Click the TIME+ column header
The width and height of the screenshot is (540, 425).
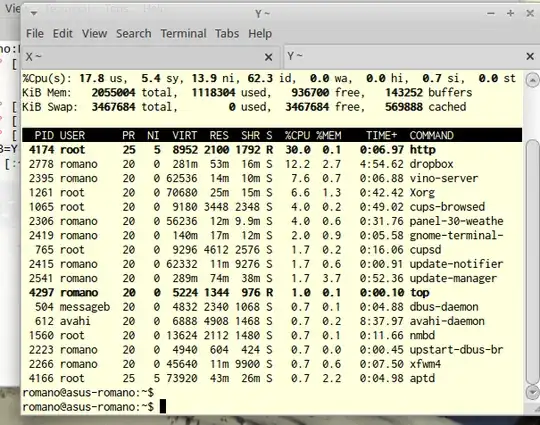click(382, 135)
